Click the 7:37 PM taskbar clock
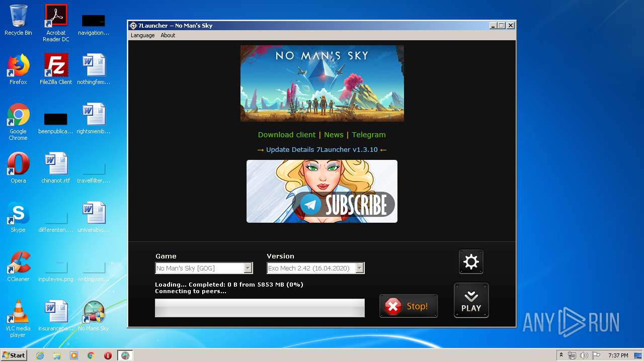The width and height of the screenshot is (644, 362). (618, 355)
